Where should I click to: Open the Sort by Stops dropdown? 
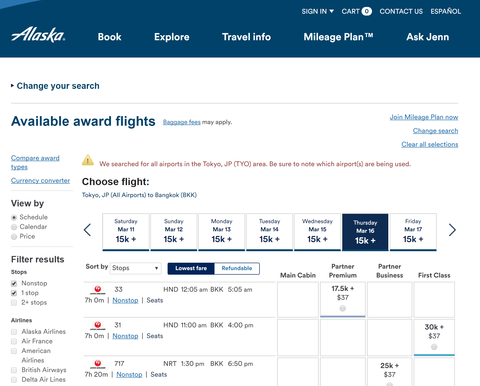[x=135, y=268]
